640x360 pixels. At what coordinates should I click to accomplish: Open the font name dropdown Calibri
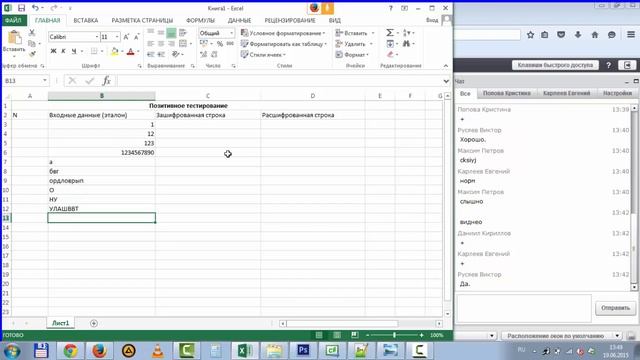97,37
